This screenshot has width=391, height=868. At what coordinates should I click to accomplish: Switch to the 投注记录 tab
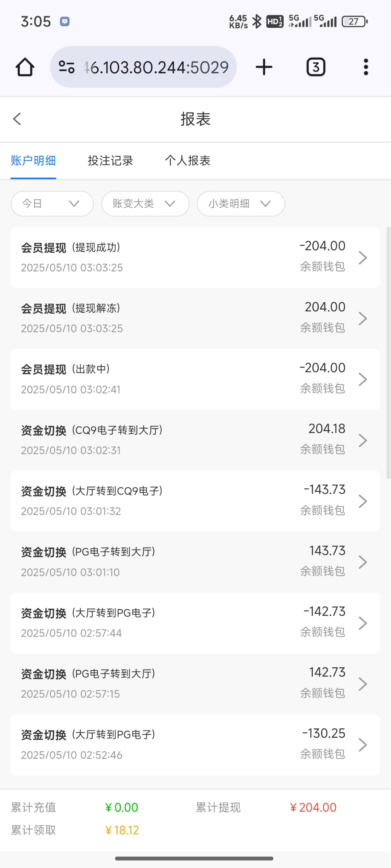(x=110, y=161)
